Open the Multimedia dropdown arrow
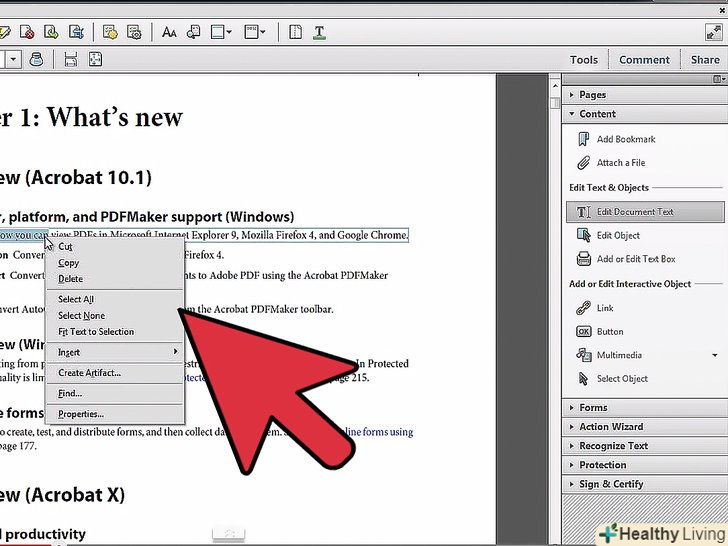The height and width of the screenshot is (546, 728). pyautogui.click(x=715, y=355)
